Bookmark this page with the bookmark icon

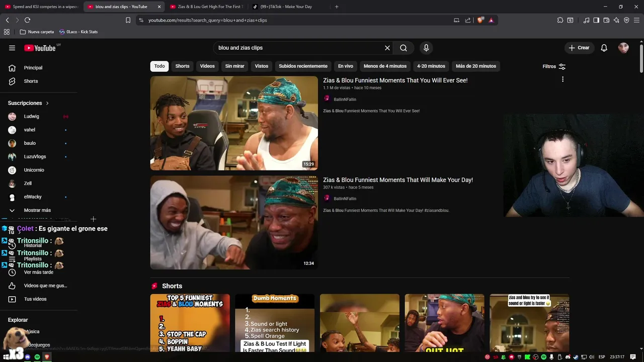(128, 20)
